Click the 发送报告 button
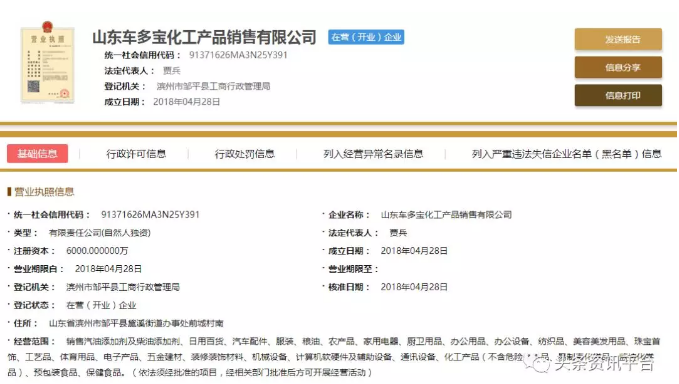The image size is (679, 384). click(618, 39)
